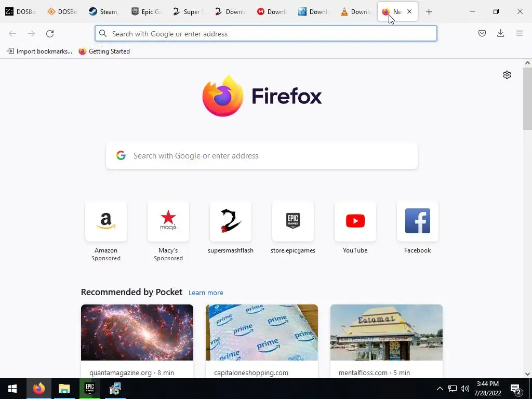Screen dimensions: 532x399
Task: Focus the top address bar field
Action: [266, 34]
